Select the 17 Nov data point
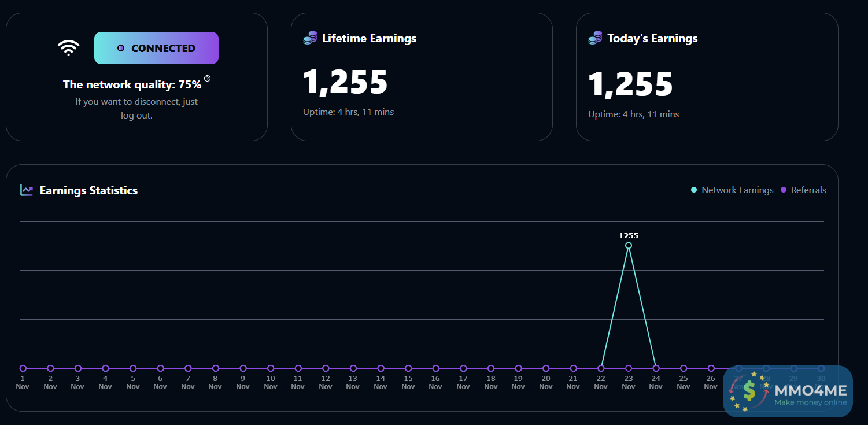The height and width of the screenshot is (425, 868). 463,368
